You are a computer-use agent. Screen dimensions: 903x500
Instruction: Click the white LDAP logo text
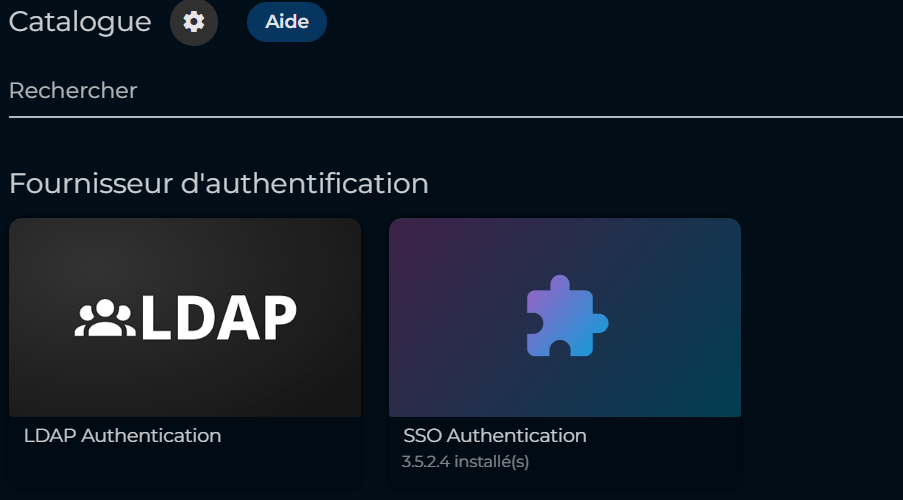[218, 318]
